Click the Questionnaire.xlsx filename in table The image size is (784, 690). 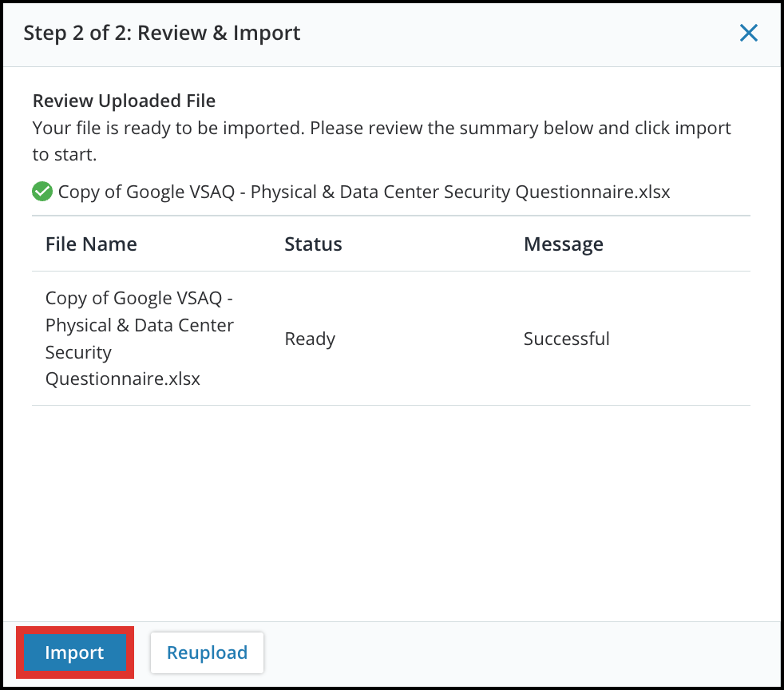coord(121,379)
